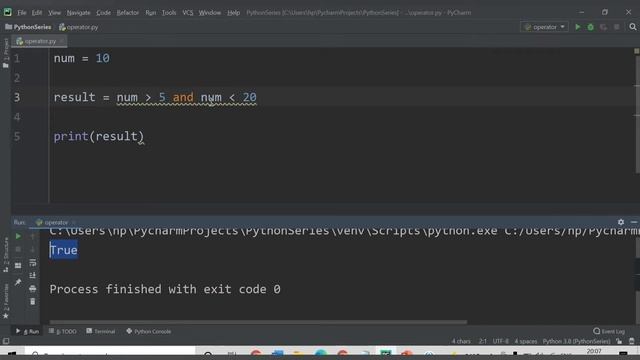Clear console output with trash icon

click(x=33, y=302)
